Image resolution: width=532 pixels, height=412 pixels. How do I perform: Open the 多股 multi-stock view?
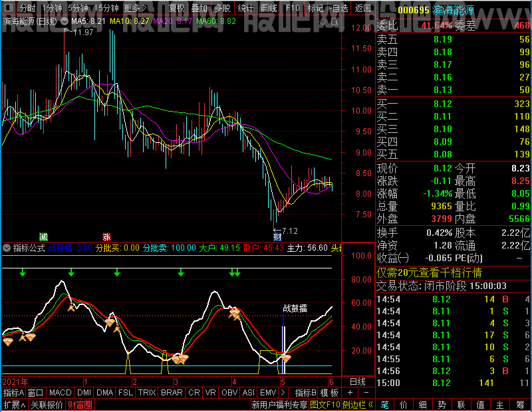(x=222, y=8)
